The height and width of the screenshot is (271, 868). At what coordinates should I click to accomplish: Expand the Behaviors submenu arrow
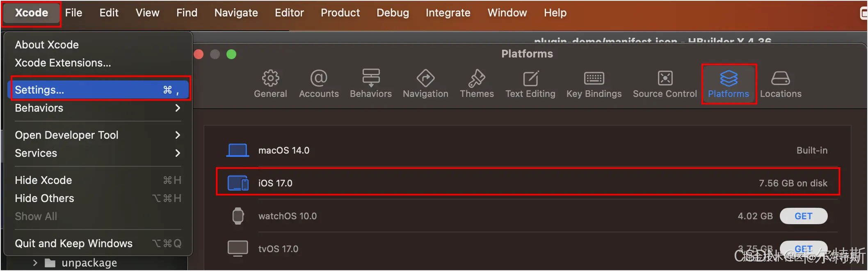pos(178,108)
